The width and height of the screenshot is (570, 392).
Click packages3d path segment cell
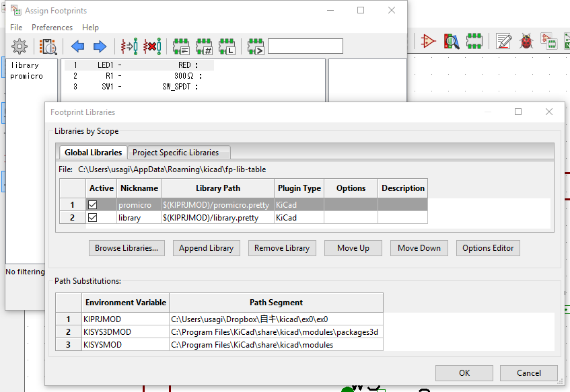[276, 332]
